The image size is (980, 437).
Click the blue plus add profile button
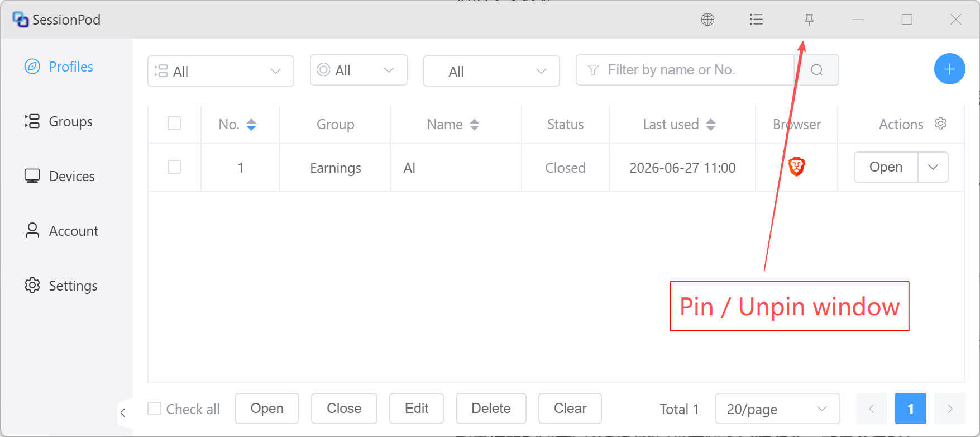tap(949, 69)
